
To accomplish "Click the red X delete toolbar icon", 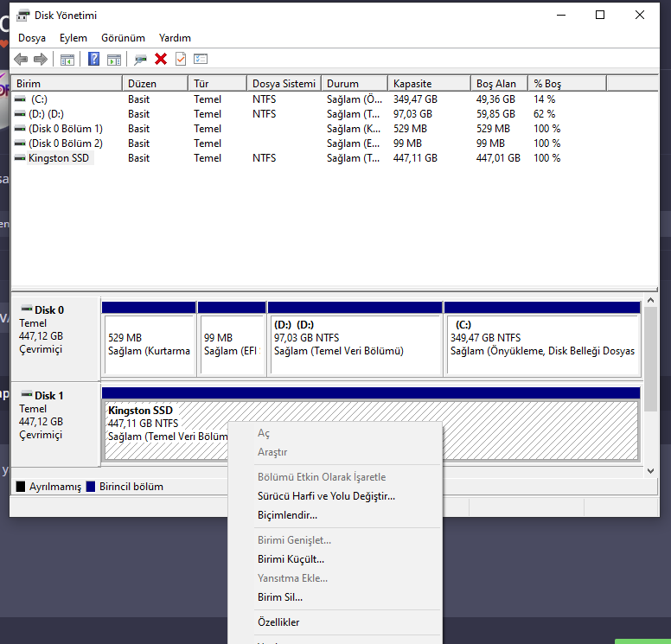I will (161, 59).
